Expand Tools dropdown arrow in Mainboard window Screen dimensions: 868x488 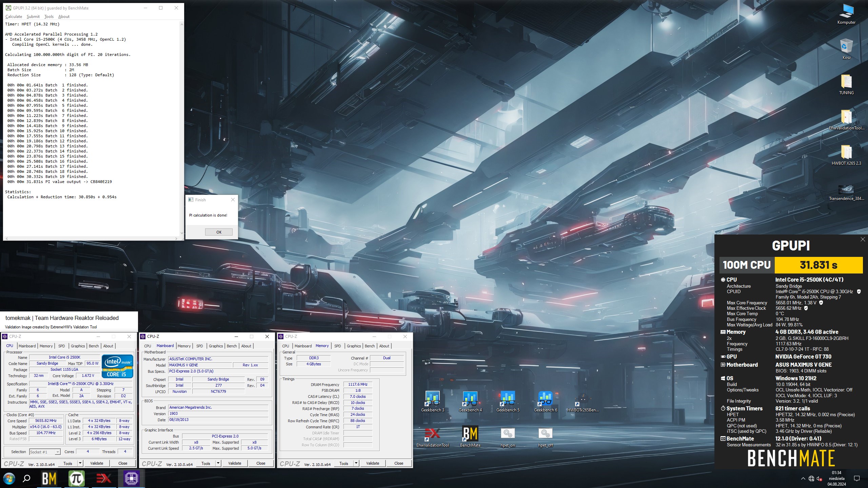(x=218, y=463)
